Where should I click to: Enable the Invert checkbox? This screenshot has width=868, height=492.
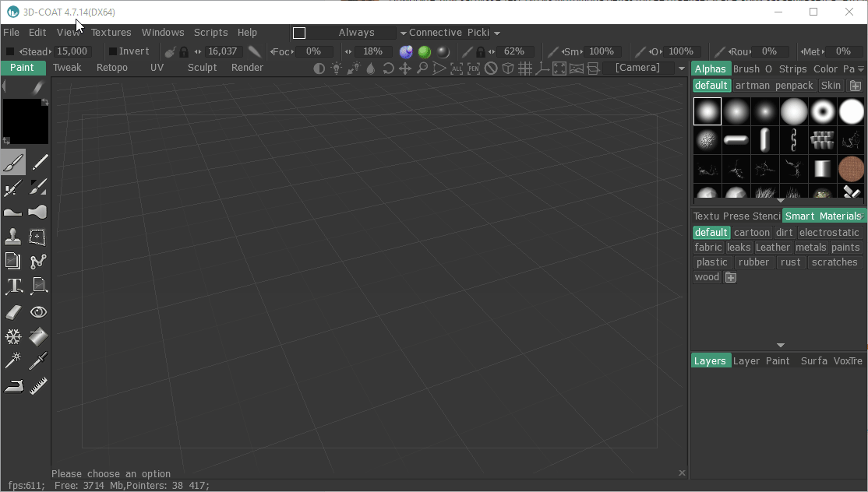point(112,51)
